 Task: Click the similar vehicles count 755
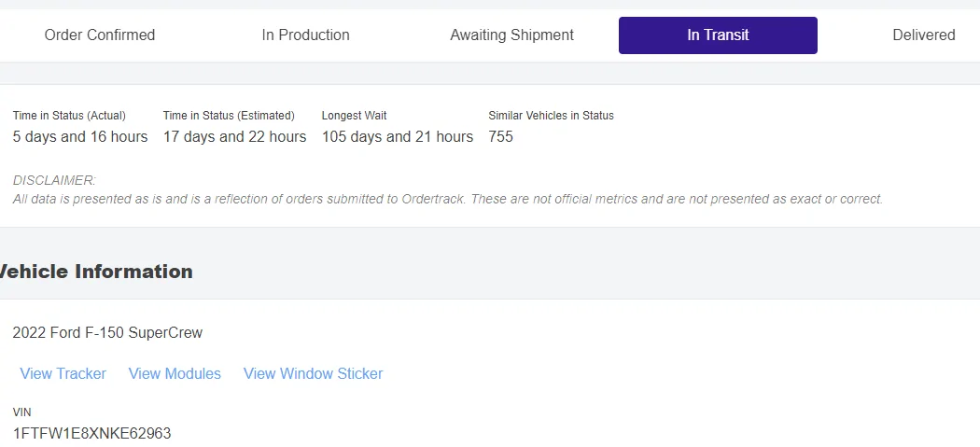501,137
